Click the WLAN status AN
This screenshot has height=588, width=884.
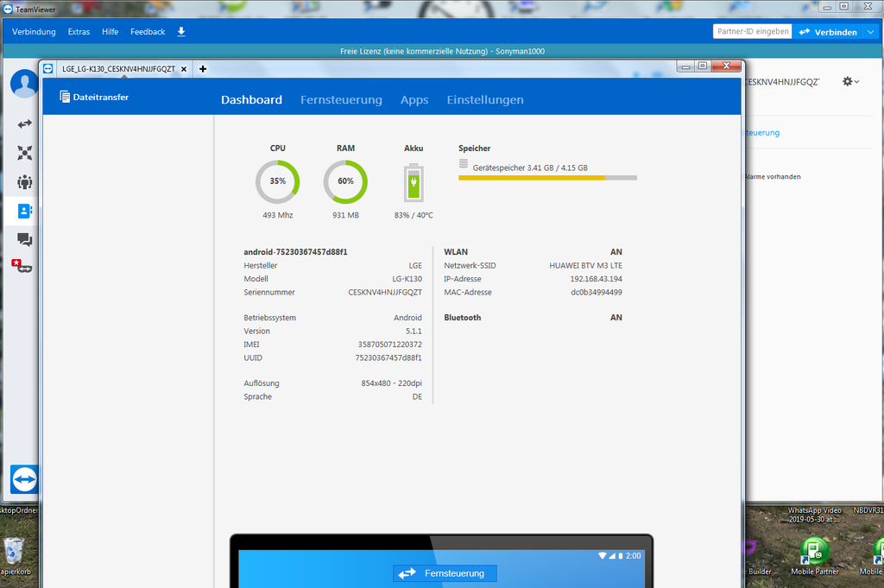tap(616, 252)
